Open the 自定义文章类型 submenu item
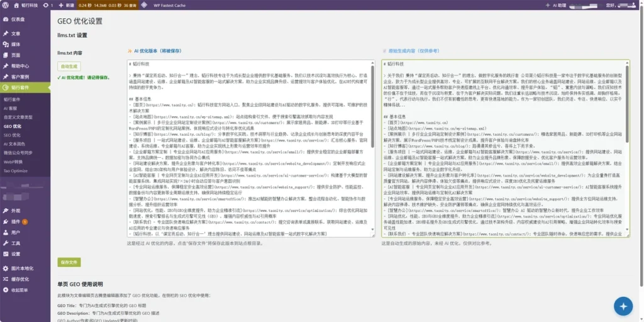 (18, 117)
